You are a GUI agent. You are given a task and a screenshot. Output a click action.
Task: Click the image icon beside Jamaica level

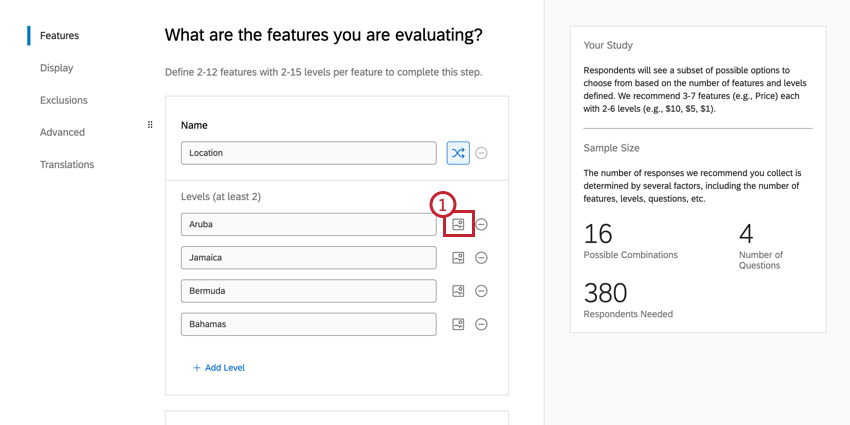458,258
